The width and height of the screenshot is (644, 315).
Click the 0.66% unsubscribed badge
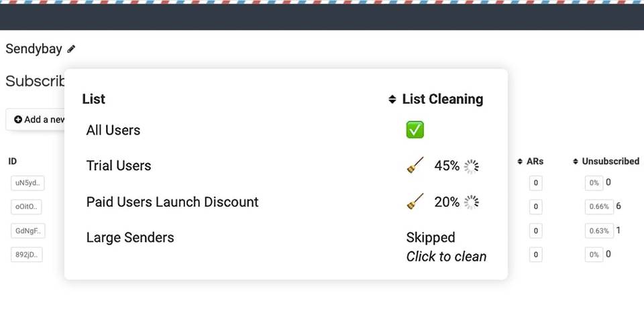[598, 206]
